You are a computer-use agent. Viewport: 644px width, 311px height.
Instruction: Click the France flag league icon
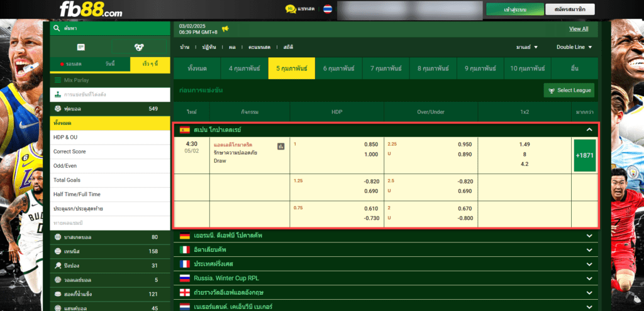coord(185,264)
